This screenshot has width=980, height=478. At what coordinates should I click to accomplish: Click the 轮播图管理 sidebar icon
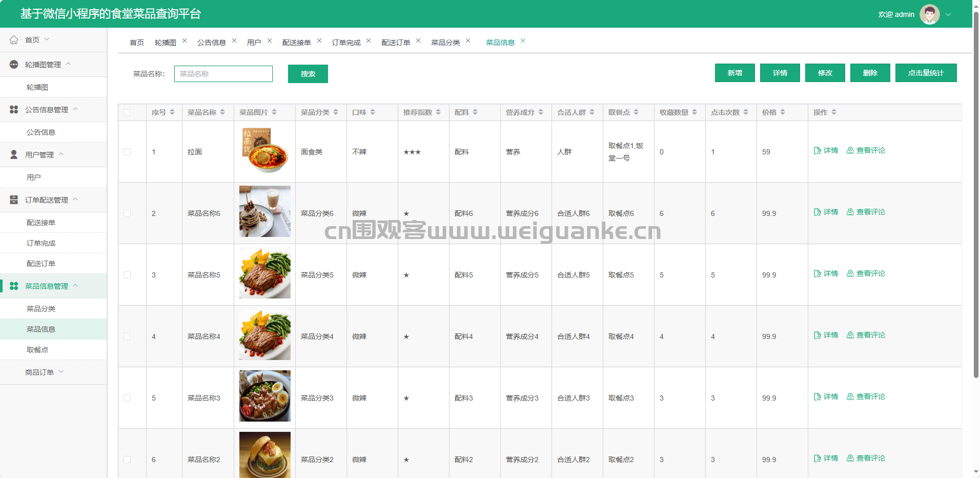pyautogui.click(x=14, y=65)
